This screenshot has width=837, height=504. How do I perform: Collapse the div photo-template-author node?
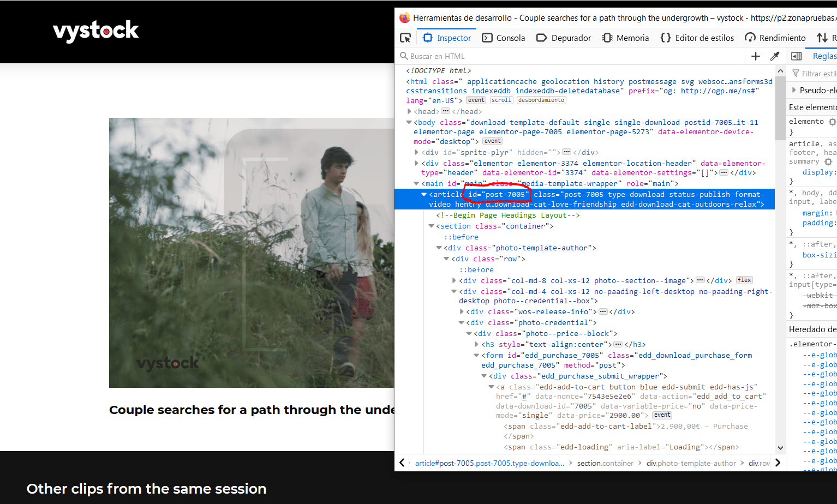pos(439,248)
